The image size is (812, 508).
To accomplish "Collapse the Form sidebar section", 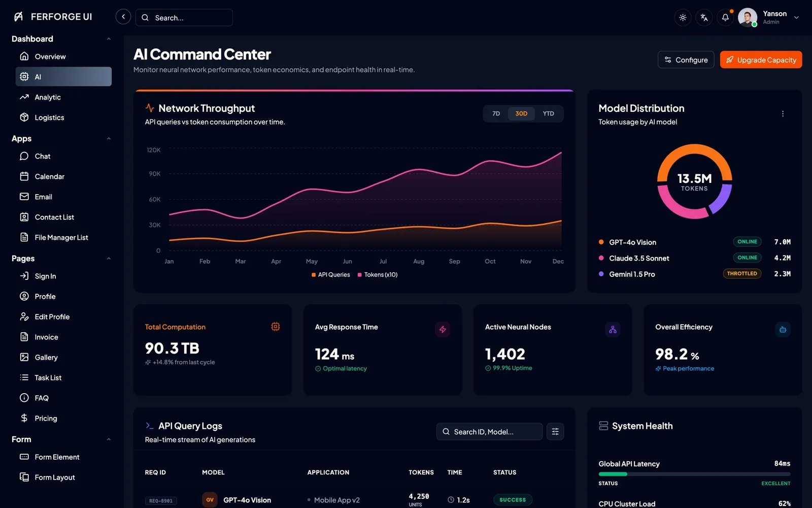I will 109,439.
